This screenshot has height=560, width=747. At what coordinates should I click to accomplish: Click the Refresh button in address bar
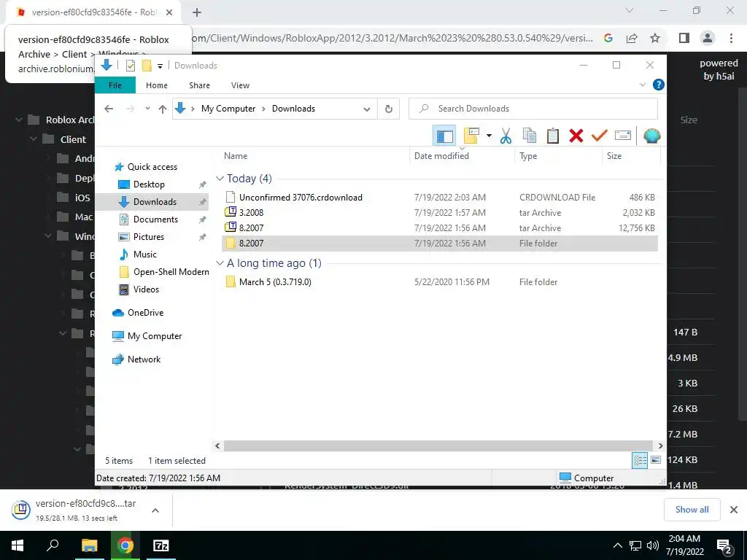pos(389,109)
